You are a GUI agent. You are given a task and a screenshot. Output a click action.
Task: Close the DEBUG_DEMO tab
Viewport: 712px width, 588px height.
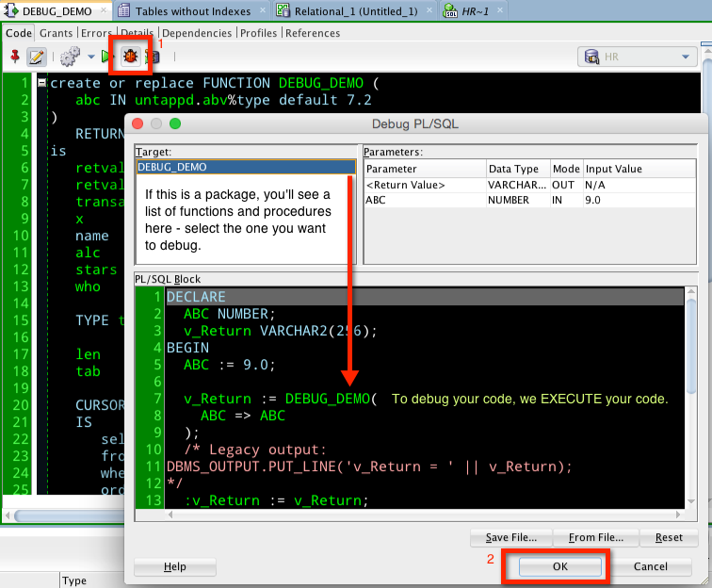coord(104,10)
